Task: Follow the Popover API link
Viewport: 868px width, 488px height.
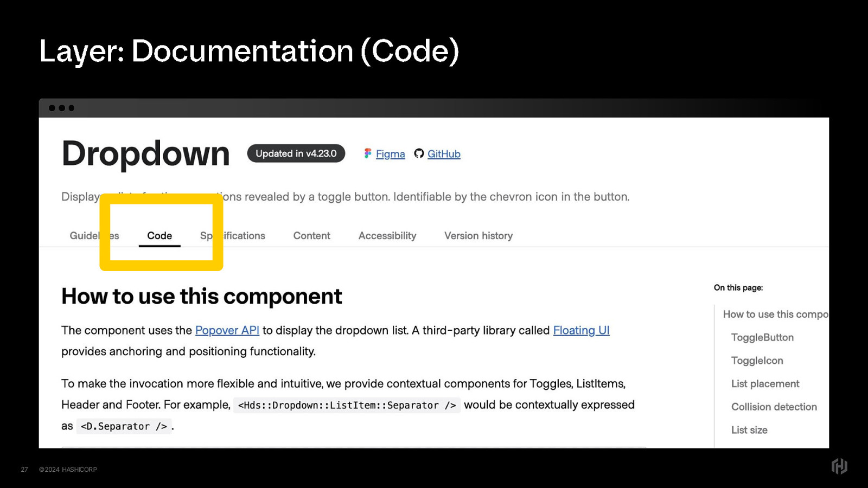Action: pyautogui.click(x=227, y=330)
